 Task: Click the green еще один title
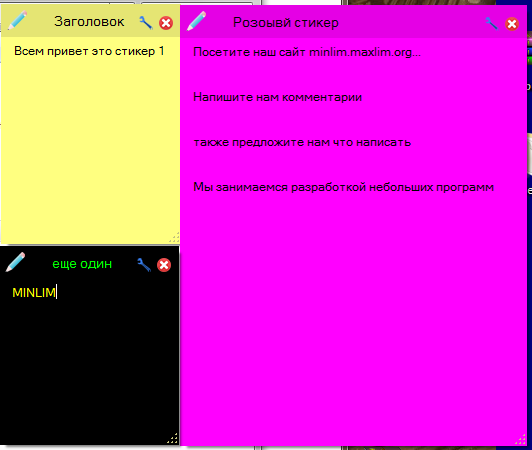click(82, 264)
